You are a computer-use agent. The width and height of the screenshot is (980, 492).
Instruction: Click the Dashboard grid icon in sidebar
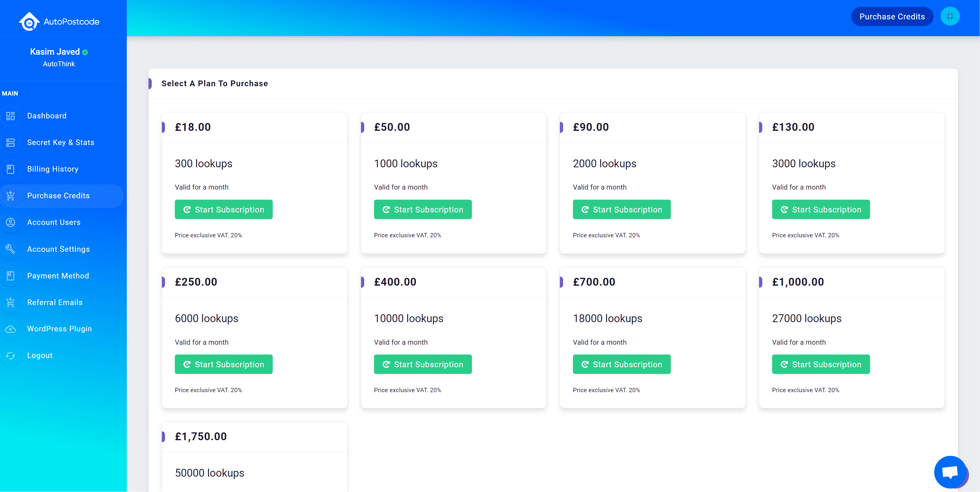[11, 116]
